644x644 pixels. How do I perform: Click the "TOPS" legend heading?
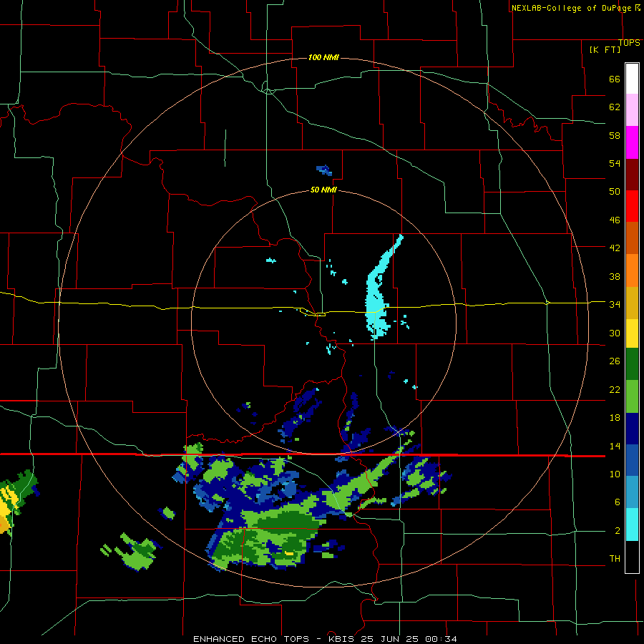[x=629, y=43]
